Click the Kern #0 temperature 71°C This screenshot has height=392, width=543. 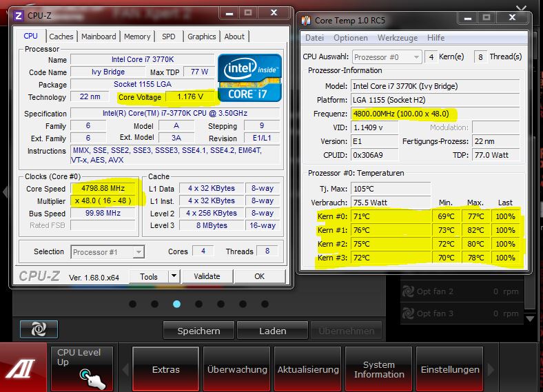pos(391,216)
